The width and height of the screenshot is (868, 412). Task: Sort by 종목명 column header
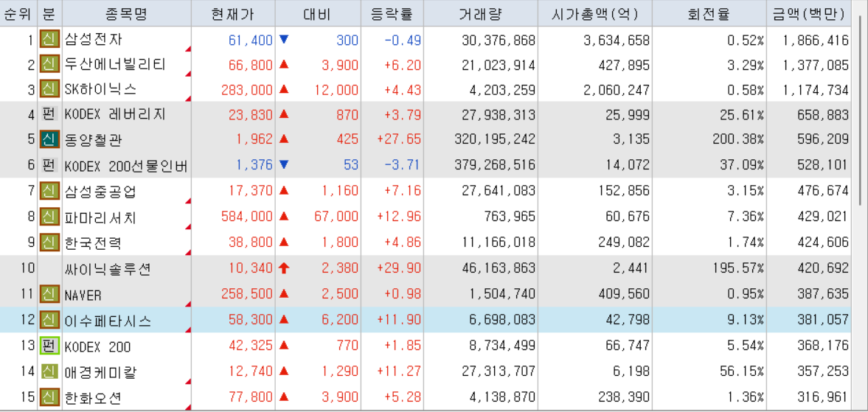(127, 14)
